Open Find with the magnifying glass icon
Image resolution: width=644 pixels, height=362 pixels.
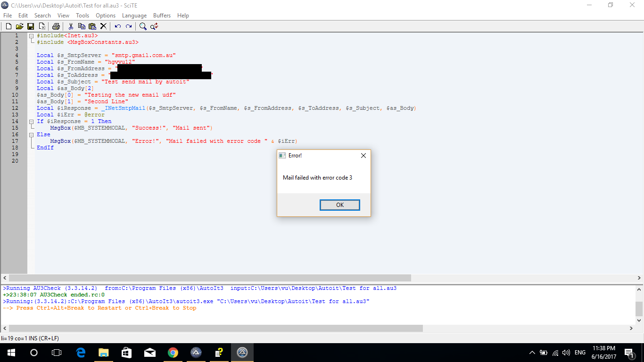(143, 26)
